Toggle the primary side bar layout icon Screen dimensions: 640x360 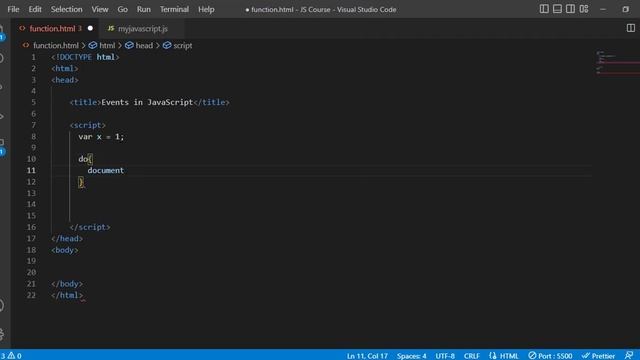pos(544,9)
